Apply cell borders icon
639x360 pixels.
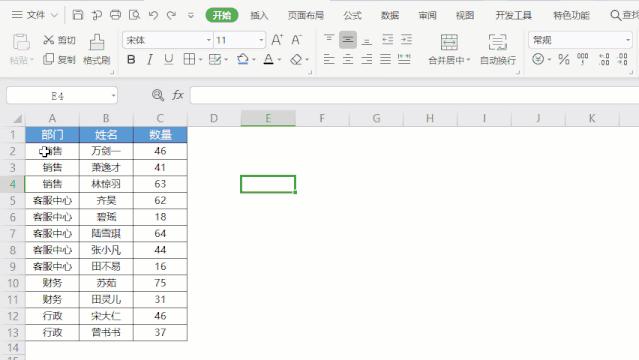189,60
